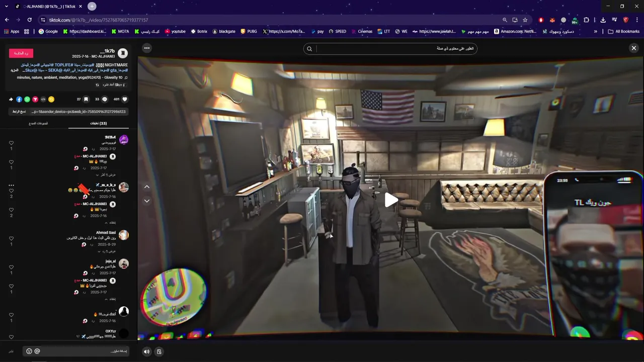Screen dimensions: 644x362
Task: Open the Cinemas bookmark
Action: click(361, 31)
